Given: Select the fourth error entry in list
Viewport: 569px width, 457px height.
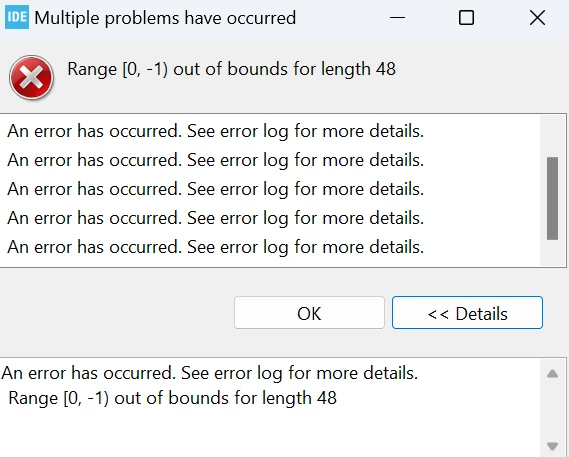Looking at the screenshot, I should click(216, 218).
